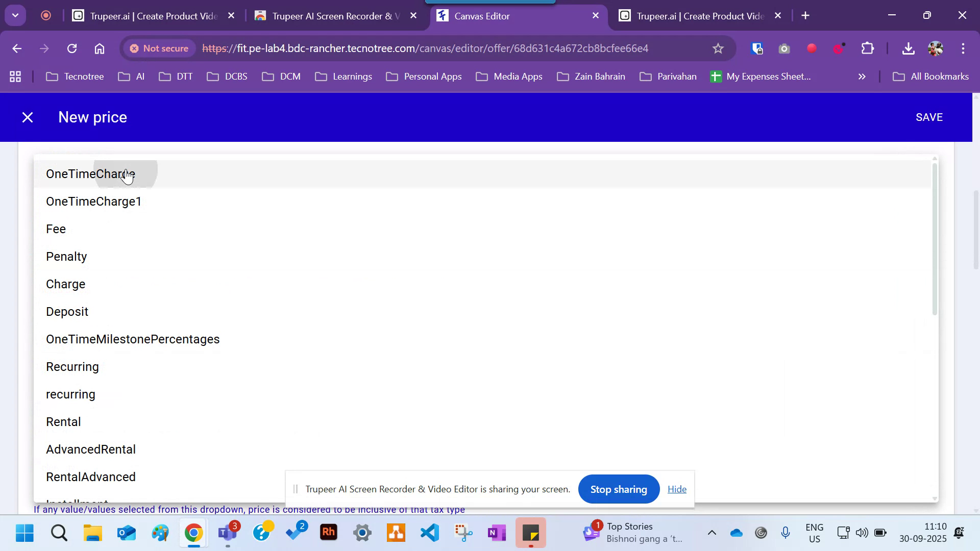This screenshot has width=980, height=551.
Task: Click the SAVE button in the New price header
Action: [x=929, y=117]
